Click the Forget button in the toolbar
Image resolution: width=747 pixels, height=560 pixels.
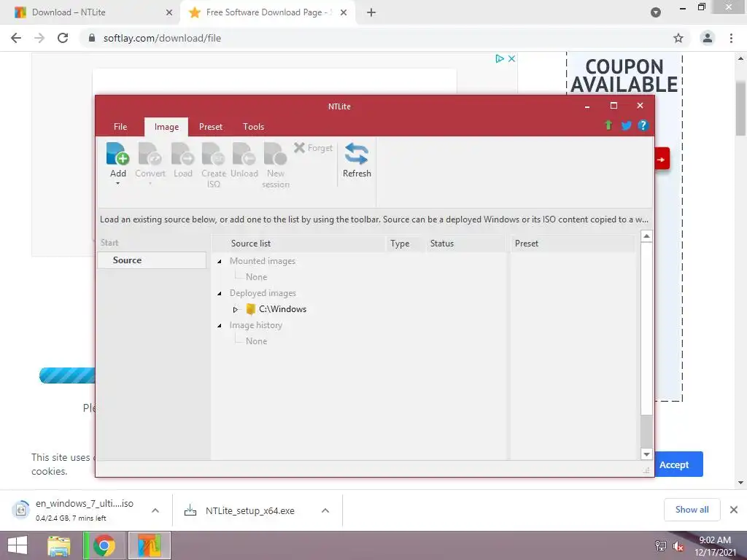pyautogui.click(x=313, y=148)
